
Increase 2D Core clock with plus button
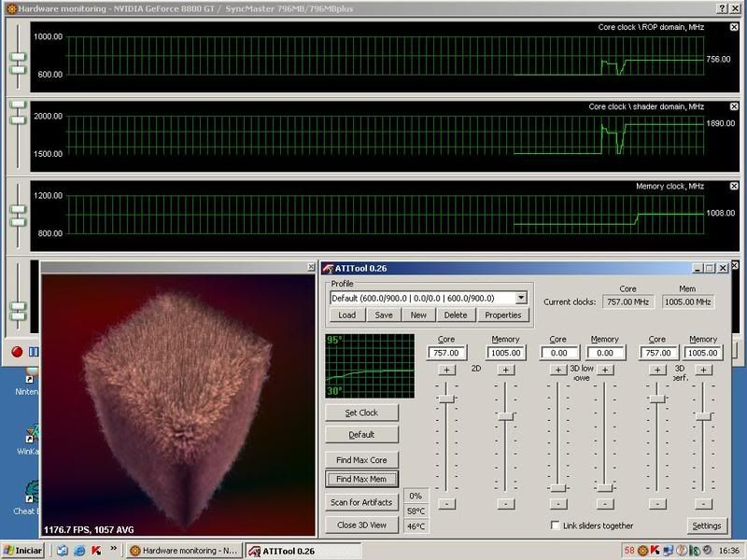pyautogui.click(x=446, y=371)
